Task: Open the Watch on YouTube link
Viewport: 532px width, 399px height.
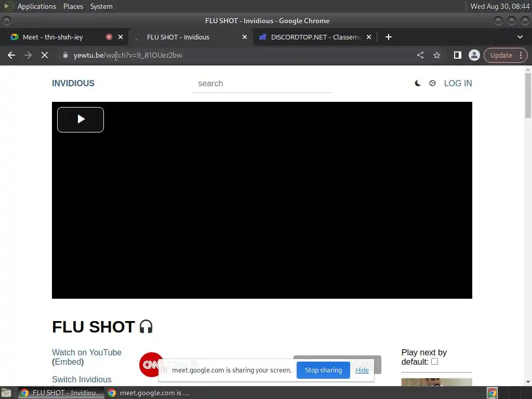Action: (87, 352)
